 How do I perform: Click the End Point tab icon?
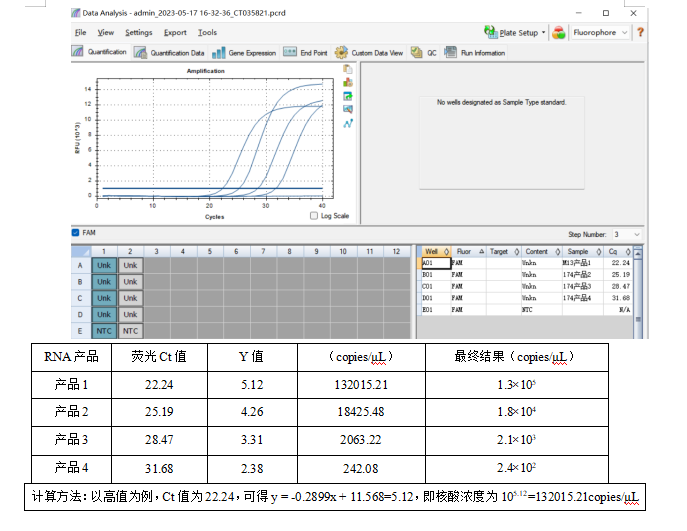click(x=290, y=52)
